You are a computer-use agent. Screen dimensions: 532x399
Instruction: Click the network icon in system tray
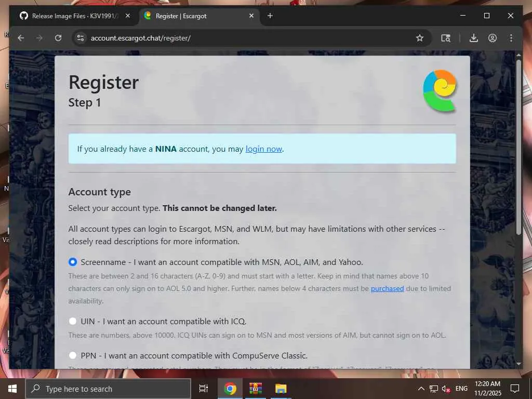(433, 389)
